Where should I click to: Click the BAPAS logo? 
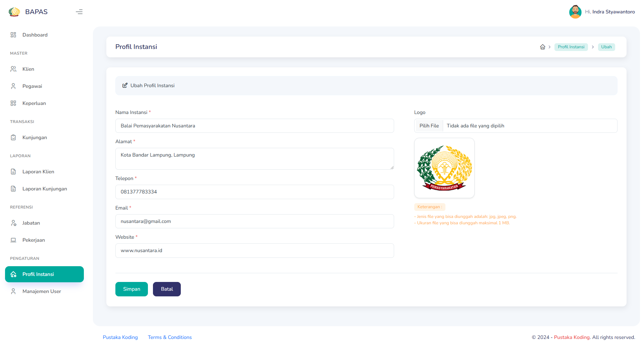click(14, 11)
